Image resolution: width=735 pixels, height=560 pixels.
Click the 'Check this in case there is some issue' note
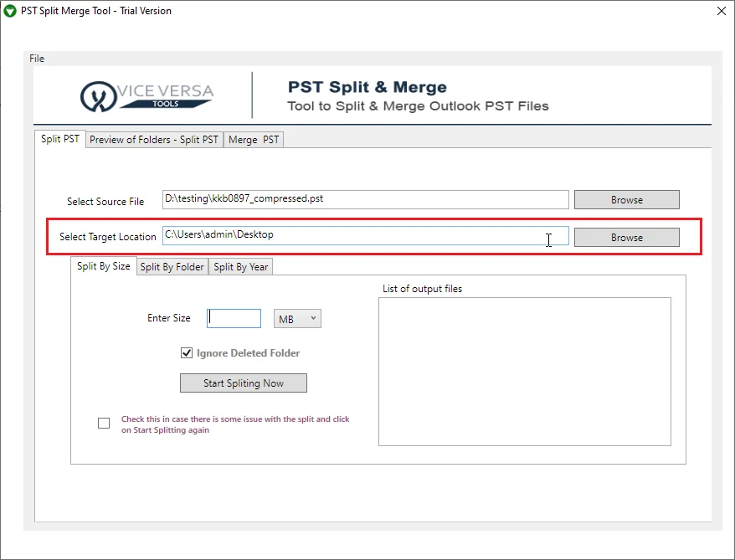[x=235, y=424]
